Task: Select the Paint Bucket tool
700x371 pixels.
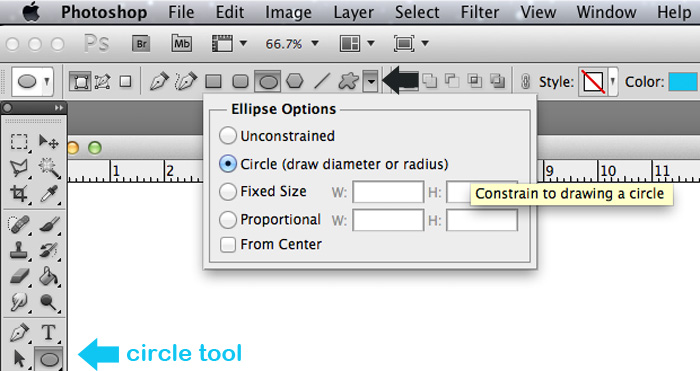Action: pyautogui.click(x=48, y=277)
